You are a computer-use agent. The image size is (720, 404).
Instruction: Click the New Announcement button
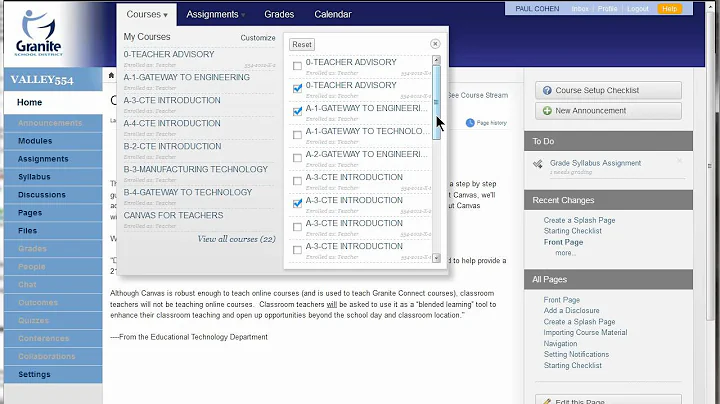click(x=608, y=111)
